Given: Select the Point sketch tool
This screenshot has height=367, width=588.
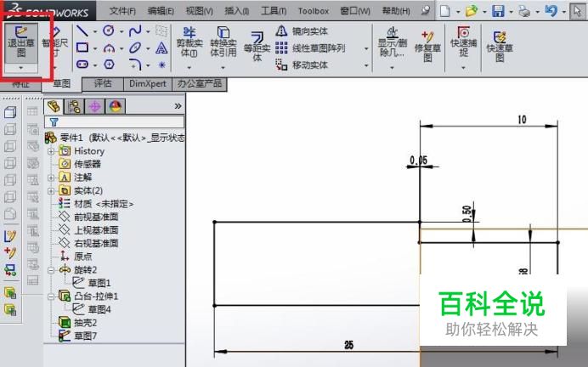Looking at the screenshot, I should coord(161,65).
